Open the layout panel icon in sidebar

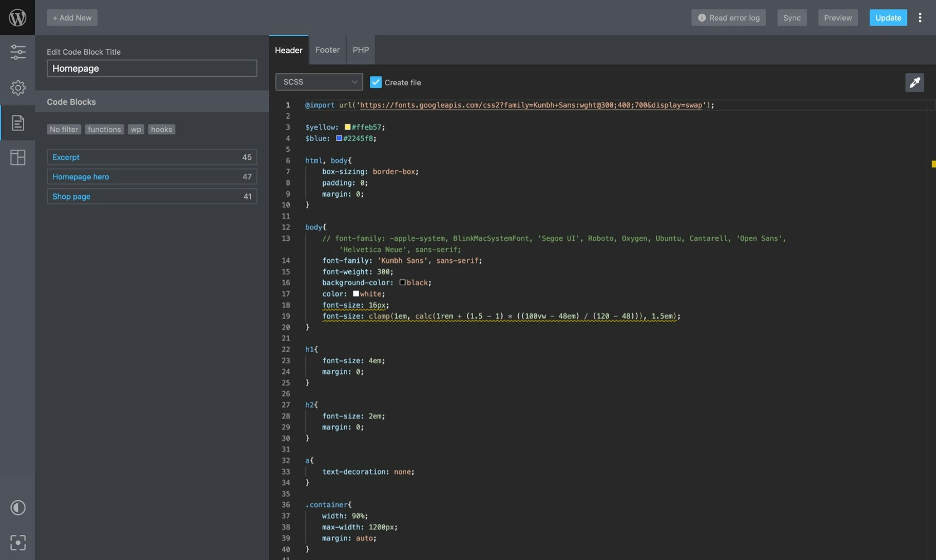click(x=18, y=158)
